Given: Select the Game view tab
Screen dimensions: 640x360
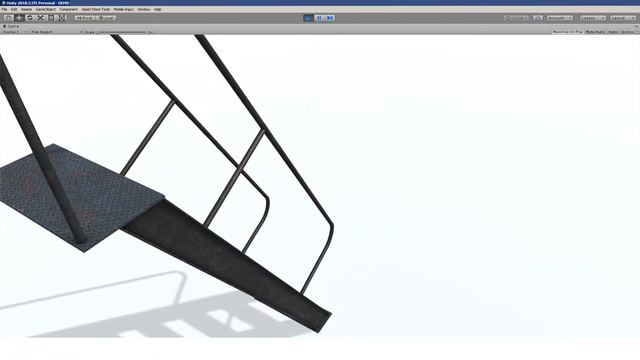Looking at the screenshot, I should (11, 26).
